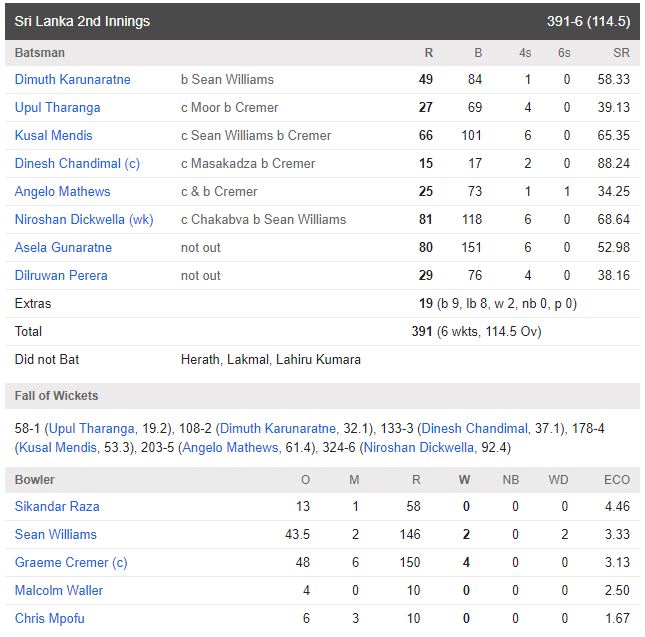The image size is (645, 637).
Task: Open Angelo Mathews link in Fall of Wickets
Action: click(x=230, y=447)
